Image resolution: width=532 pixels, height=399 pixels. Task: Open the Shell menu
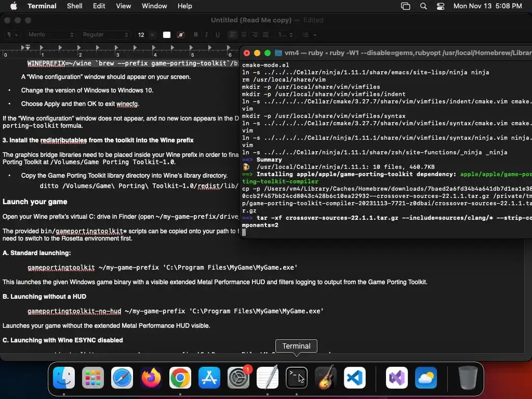(75, 6)
